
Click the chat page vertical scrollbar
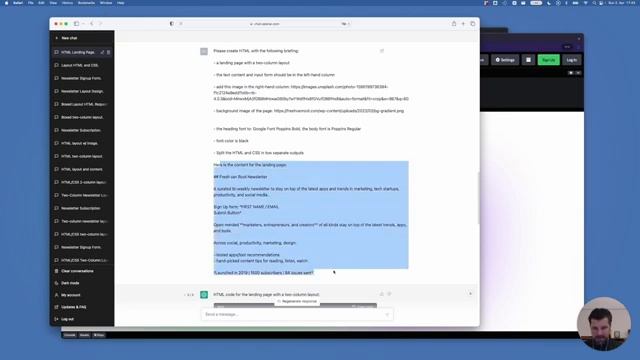(x=478, y=198)
